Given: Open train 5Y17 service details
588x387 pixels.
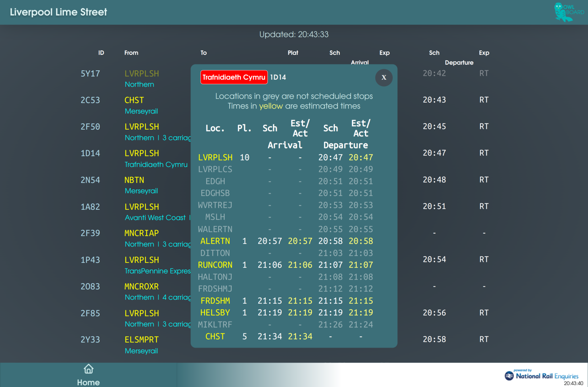Looking at the screenshot, I should click(x=90, y=74).
